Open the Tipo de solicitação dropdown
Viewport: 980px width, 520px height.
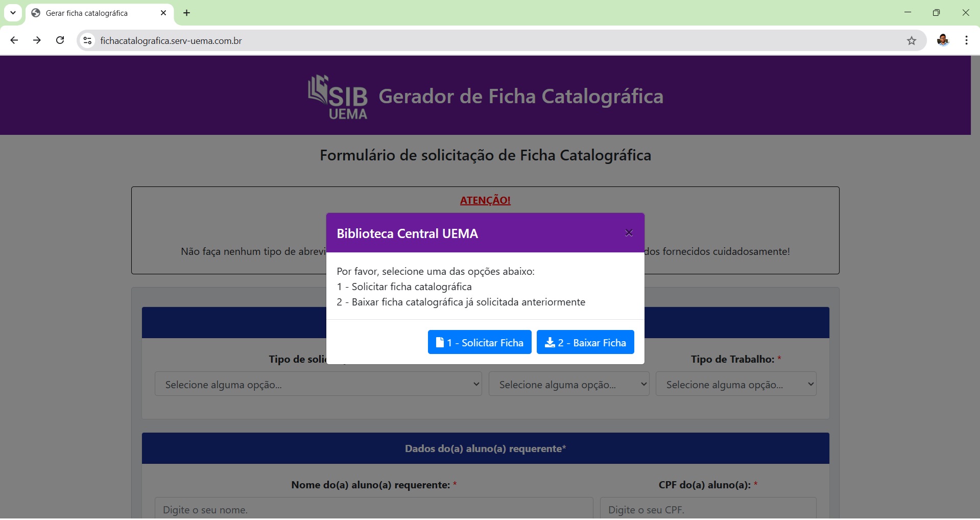click(x=318, y=384)
